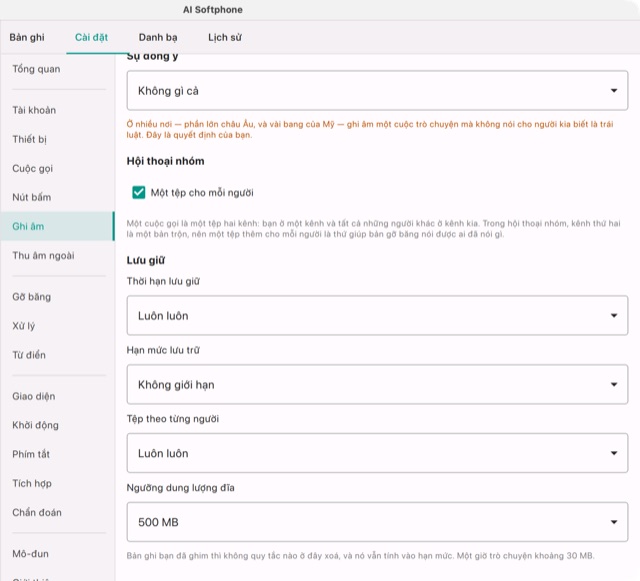Open Nút bấm settings section
640x581 pixels.
coord(58,197)
